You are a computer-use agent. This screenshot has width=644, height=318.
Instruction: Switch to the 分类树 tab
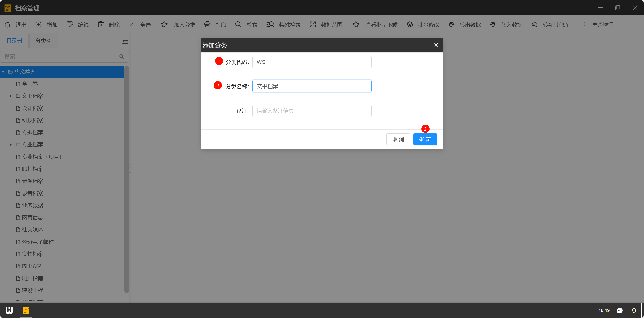pos(43,41)
